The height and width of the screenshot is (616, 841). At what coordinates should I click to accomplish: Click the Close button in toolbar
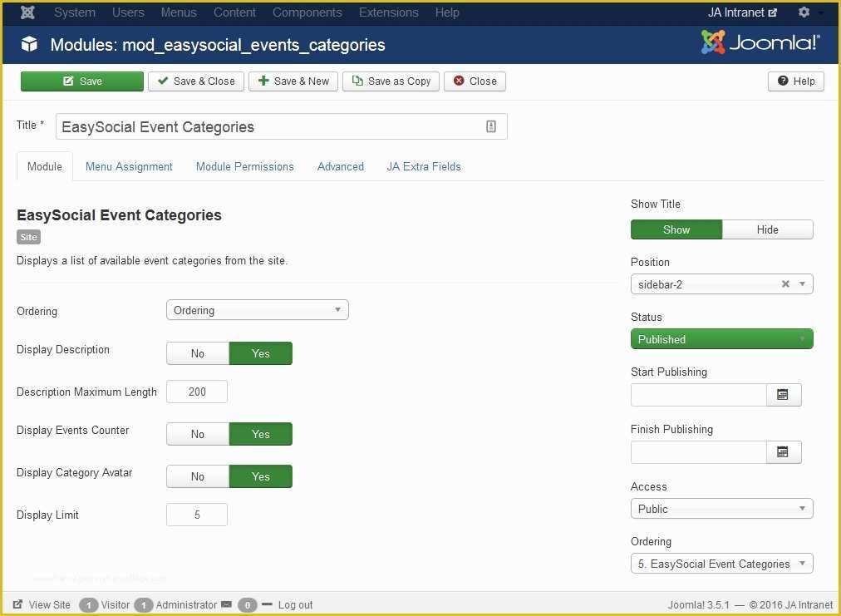click(x=475, y=81)
